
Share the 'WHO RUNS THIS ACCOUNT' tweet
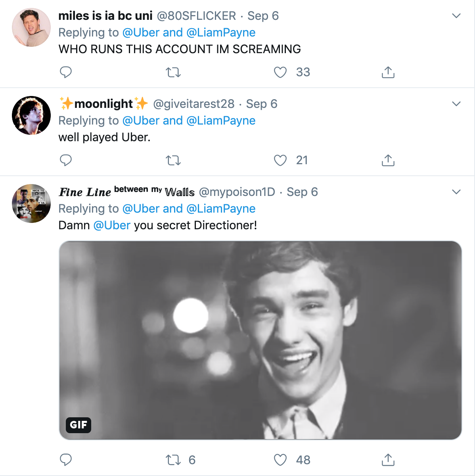click(388, 72)
